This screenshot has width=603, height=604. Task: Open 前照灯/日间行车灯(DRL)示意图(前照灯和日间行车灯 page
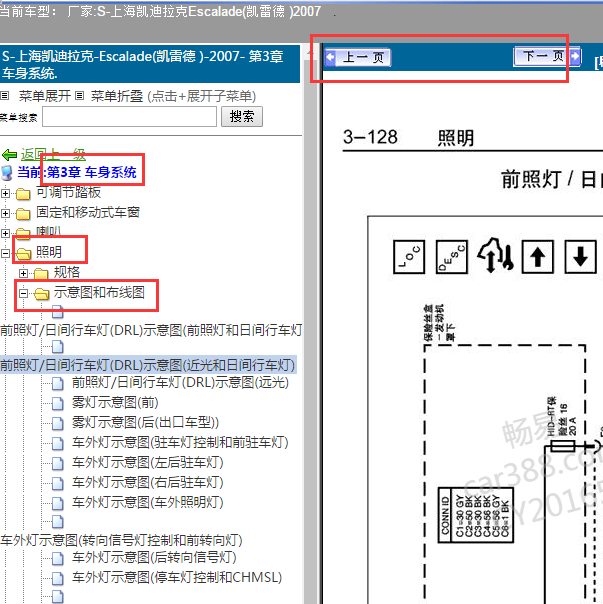click(x=151, y=330)
